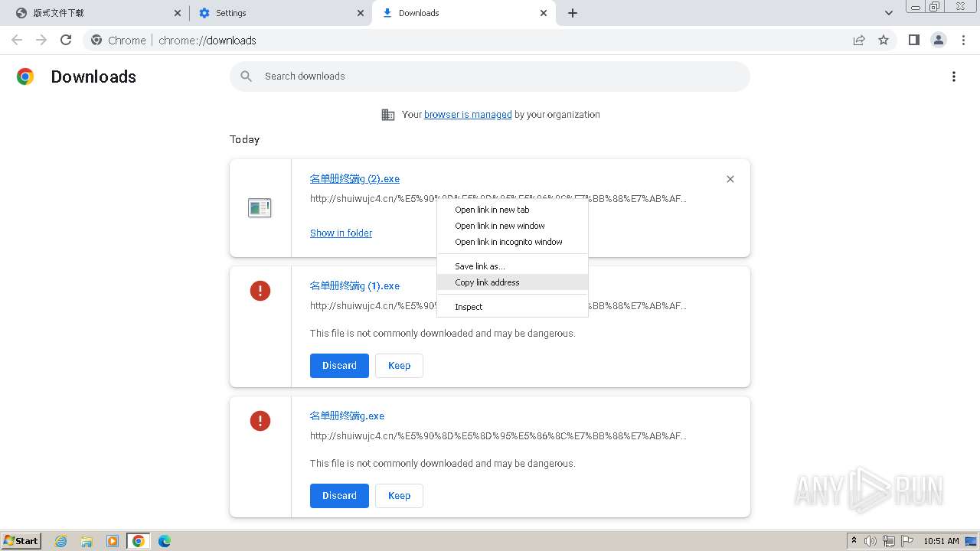Click Inspect in context menu
Screen dimensions: 980x551
click(469, 307)
